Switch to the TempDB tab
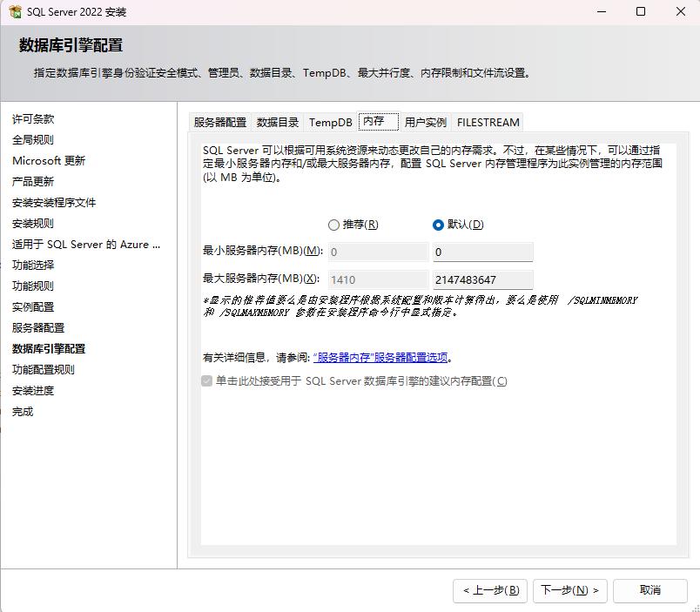The width and height of the screenshot is (700, 612). coord(331,123)
